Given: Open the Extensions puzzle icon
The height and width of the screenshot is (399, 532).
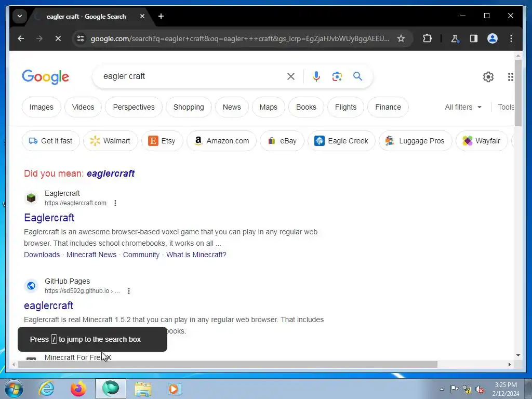Looking at the screenshot, I should [427, 38].
